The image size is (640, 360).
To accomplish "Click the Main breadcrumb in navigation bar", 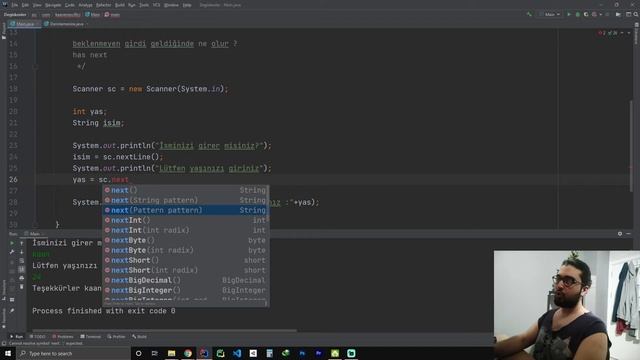I will click(x=93, y=15).
